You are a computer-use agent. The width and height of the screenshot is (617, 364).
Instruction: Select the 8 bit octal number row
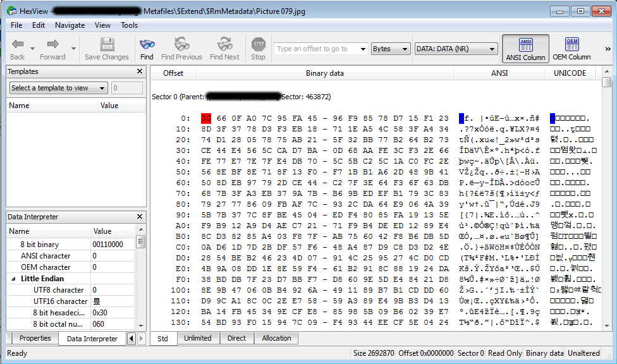click(x=71, y=324)
